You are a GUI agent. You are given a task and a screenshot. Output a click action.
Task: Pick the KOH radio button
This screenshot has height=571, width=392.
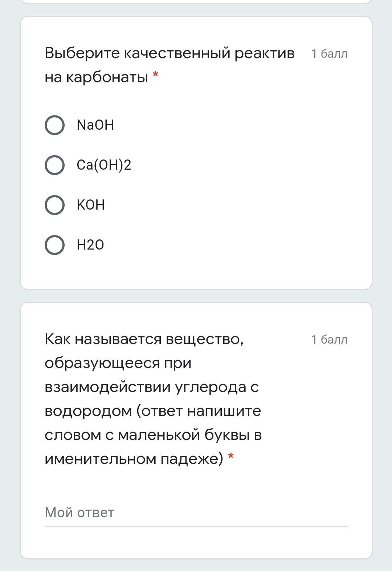(54, 205)
